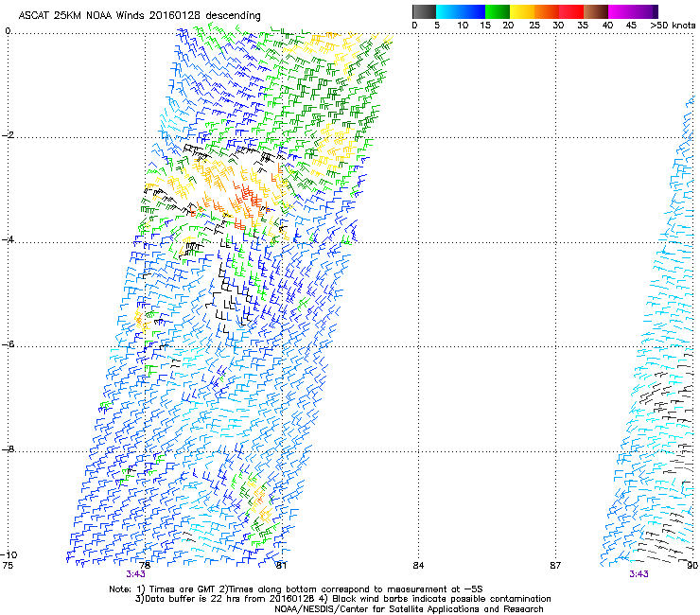Click the purple '3:43' time near longitude 90
The image size is (700, 615).
[639, 574]
